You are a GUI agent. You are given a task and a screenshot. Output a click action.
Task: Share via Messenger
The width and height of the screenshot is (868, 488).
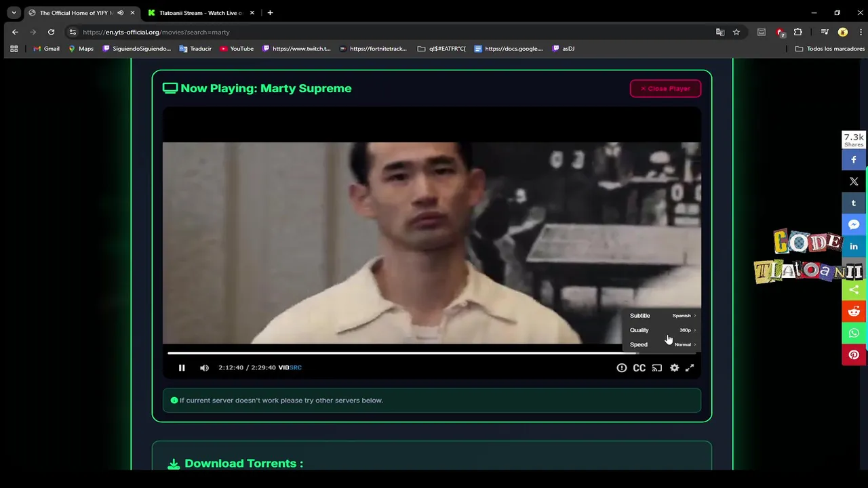[x=854, y=225]
